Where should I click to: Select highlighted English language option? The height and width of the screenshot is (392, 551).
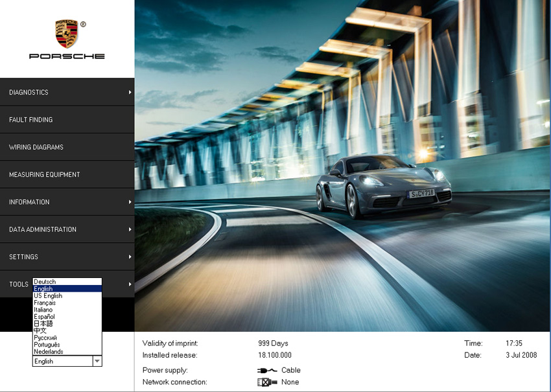point(67,289)
